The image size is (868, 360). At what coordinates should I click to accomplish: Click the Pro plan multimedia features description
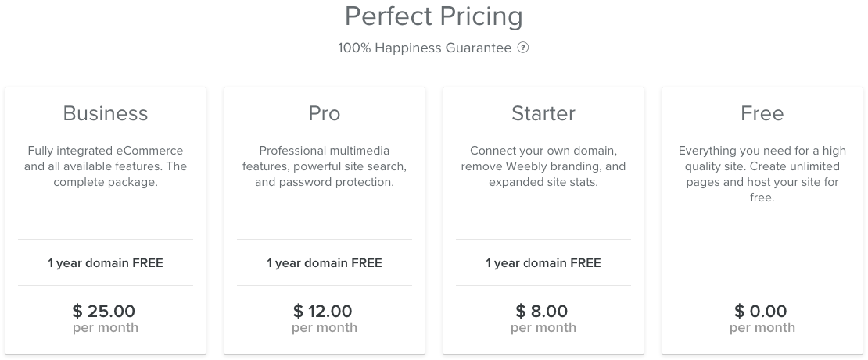click(325, 166)
